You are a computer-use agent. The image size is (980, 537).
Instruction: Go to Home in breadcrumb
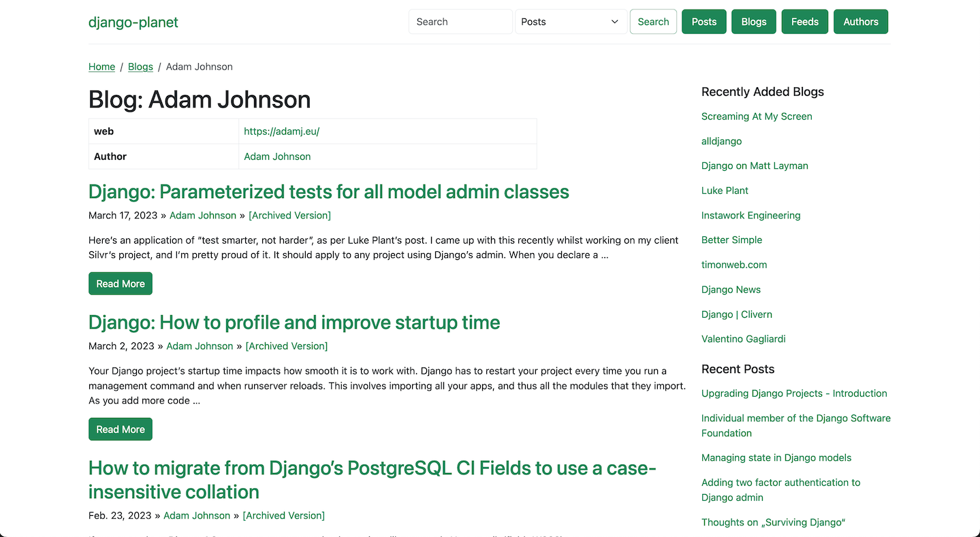101,67
